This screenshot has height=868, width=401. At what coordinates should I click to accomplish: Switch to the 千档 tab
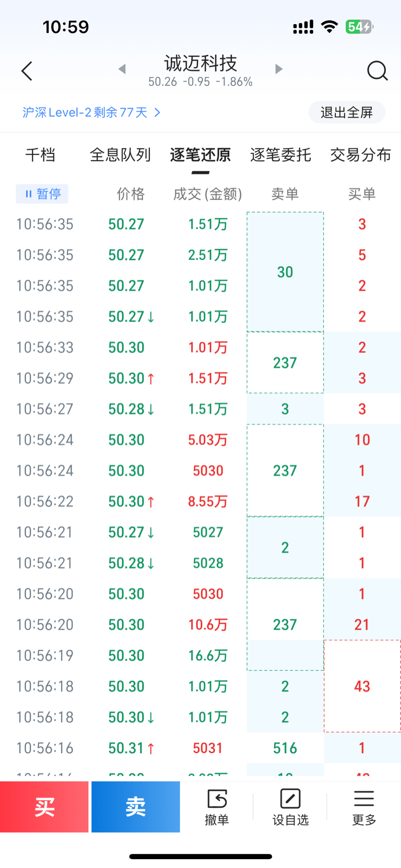[x=40, y=155]
